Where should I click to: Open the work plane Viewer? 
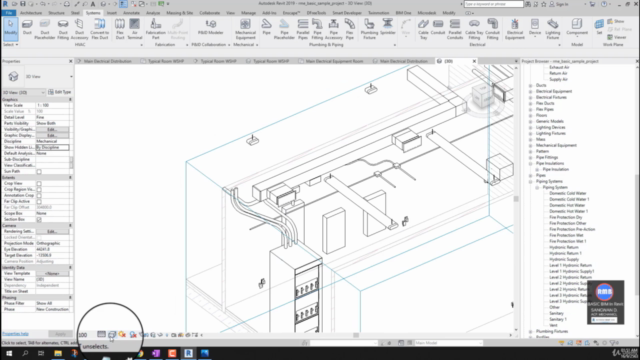(617, 37)
